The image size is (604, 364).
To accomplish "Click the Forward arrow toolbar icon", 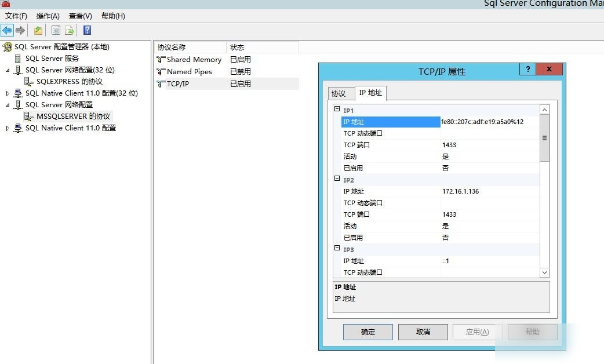I will 20,30.
